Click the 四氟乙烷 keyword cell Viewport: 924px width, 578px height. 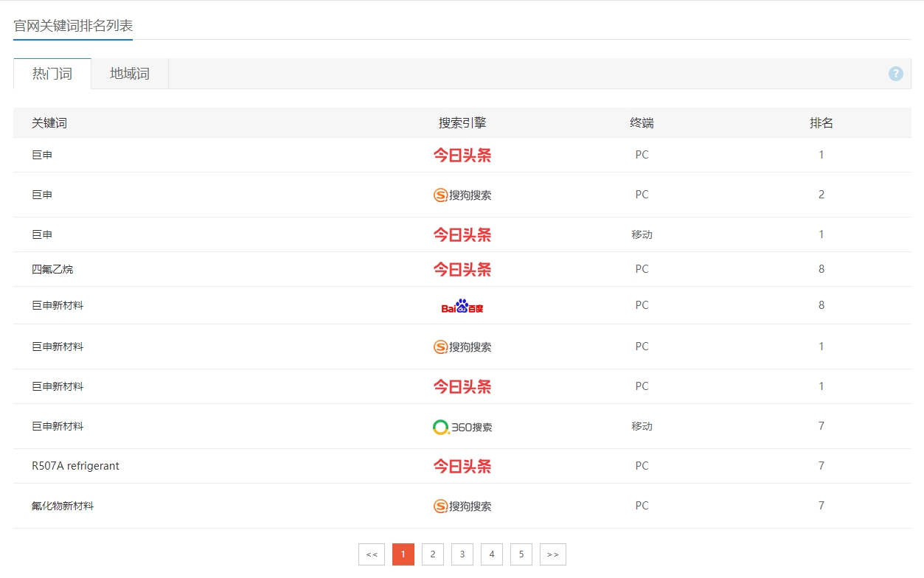pyautogui.click(x=52, y=269)
